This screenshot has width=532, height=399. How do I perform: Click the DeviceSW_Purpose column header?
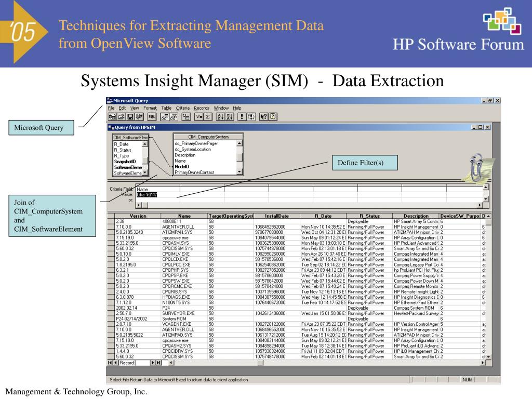(460, 216)
